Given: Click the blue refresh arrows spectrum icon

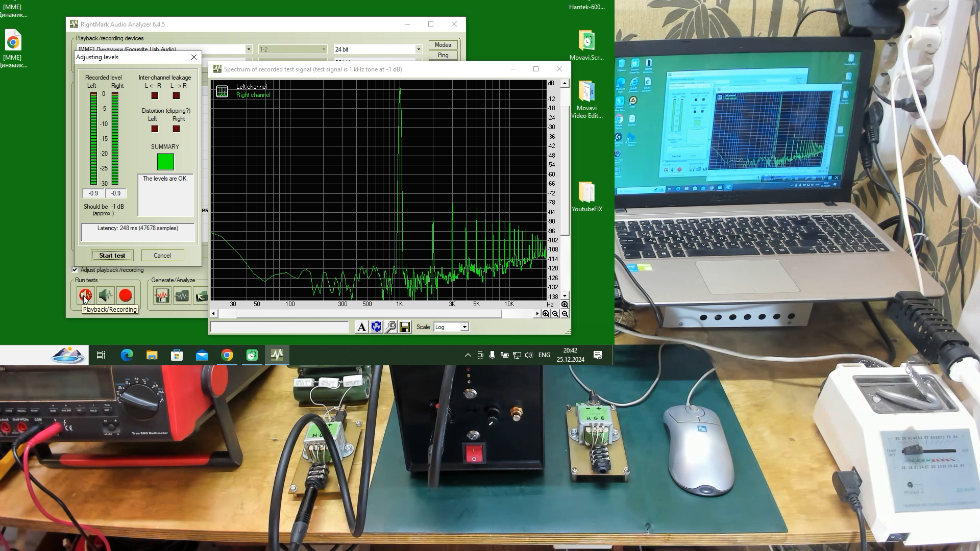Looking at the screenshot, I should (376, 327).
